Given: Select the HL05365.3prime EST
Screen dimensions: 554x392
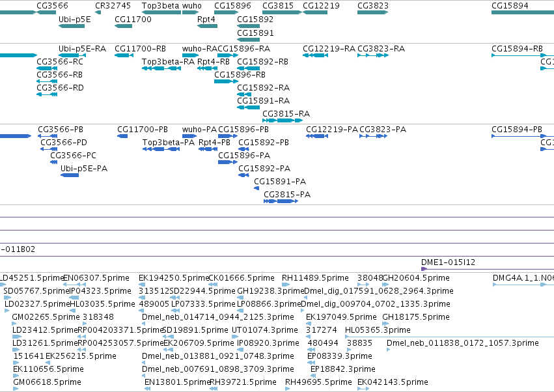Looking at the screenshot, I should tap(378, 331).
